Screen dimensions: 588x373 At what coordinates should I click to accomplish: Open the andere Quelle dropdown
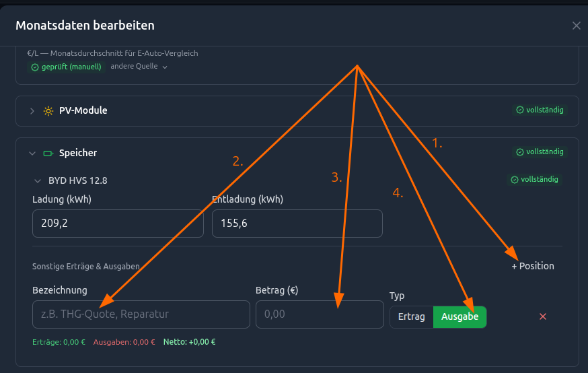139,67
